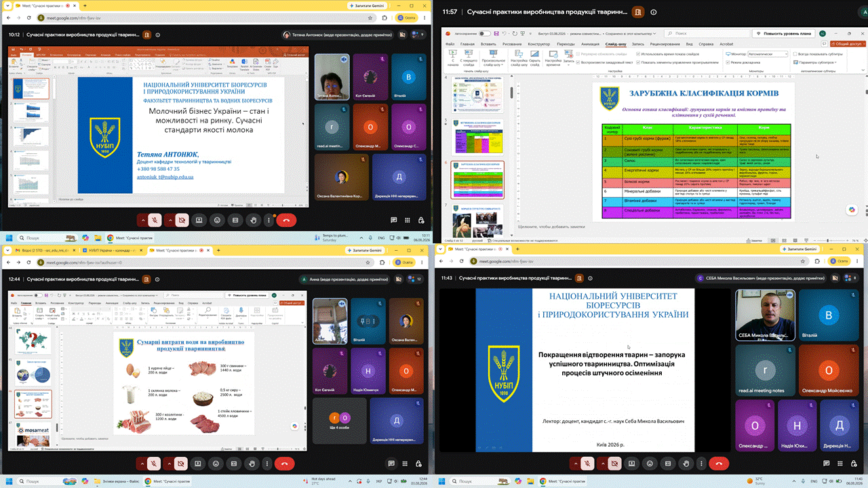Expand audio settings arrow in 10:12 Meet call
The width and height of the screenshot is (868, 488).
point(142,220)
